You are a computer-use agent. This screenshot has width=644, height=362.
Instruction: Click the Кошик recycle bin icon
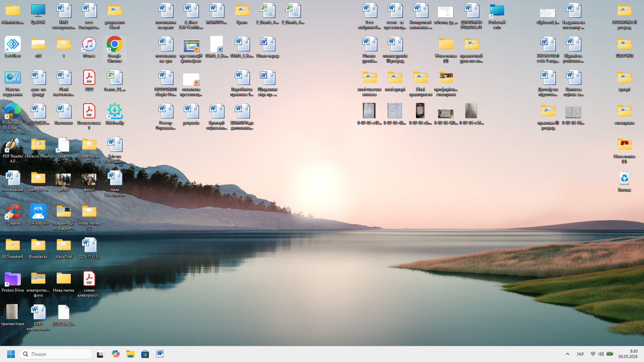(x=624, y=181)
